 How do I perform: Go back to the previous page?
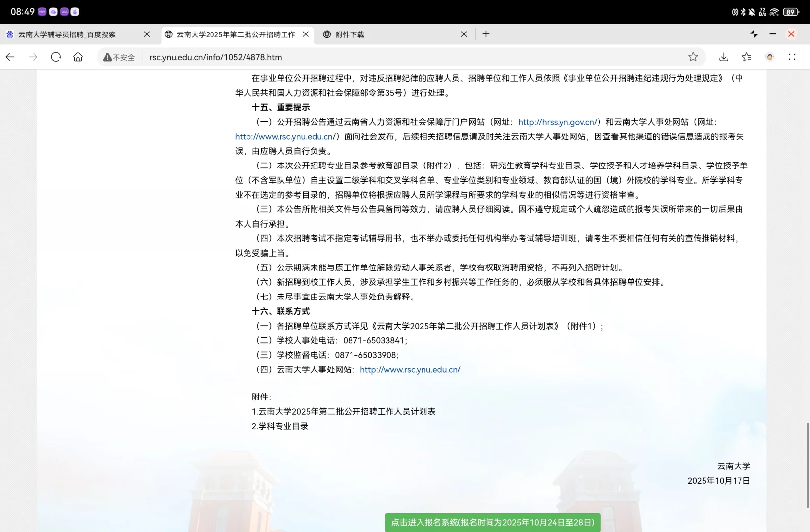tap(10, 57)
